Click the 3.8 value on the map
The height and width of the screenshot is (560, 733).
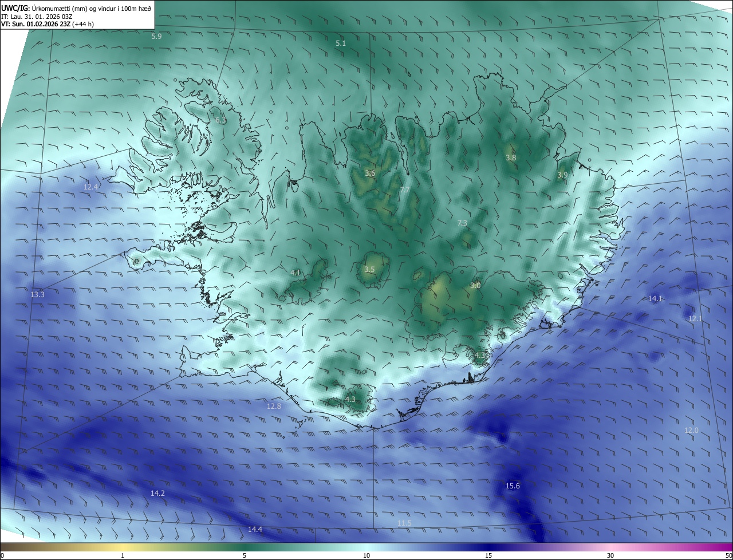pyautogui.click(x=511, y=158)
